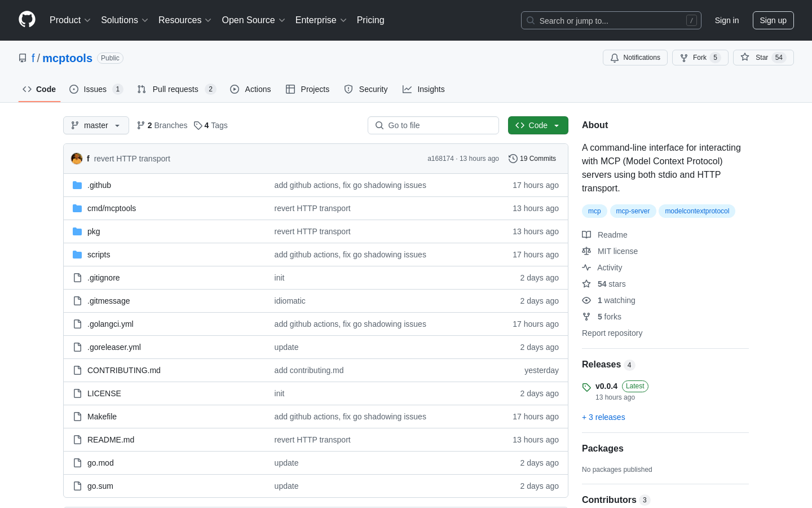Click the .gitmessage file icon
The width and height of the screenshot is (812, 508).
pos(77,301)
